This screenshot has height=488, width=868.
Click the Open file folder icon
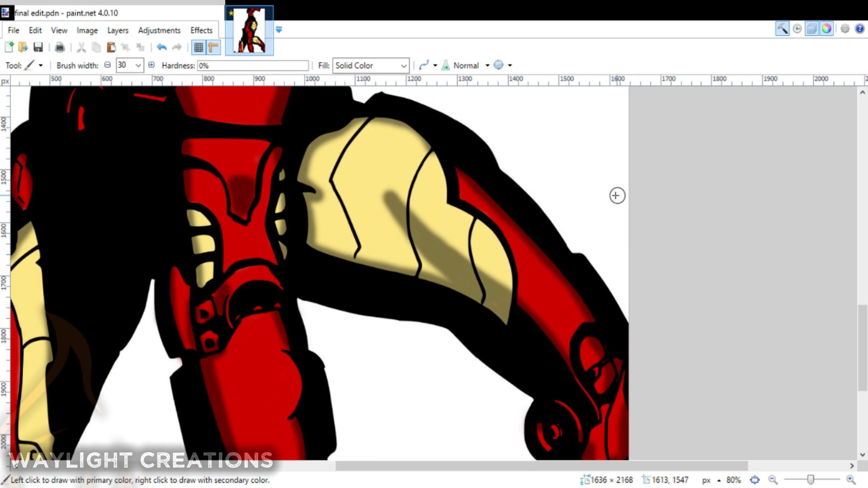click(x=23, y=47)
